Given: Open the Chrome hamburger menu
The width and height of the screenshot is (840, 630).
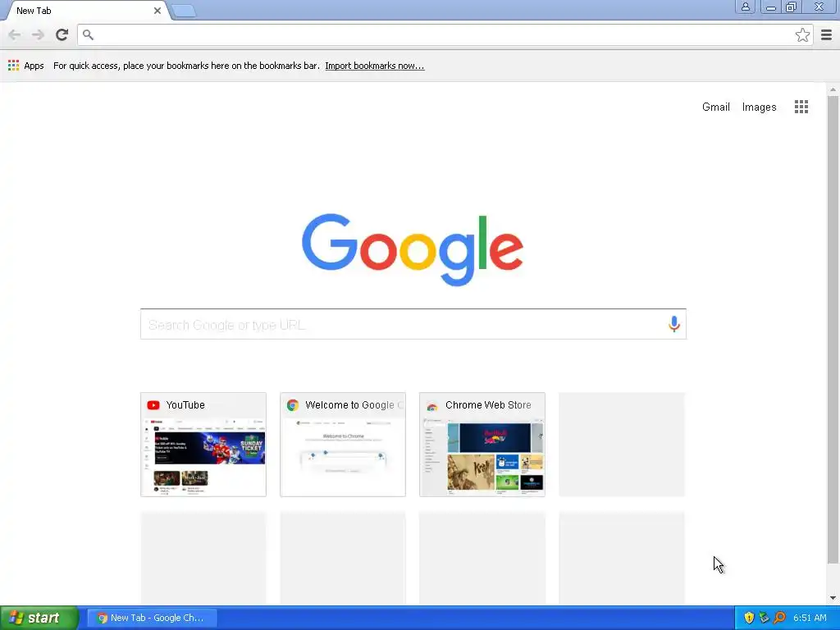Looking at the screenshot, I should pyautogui.click(x=826, y=34).
